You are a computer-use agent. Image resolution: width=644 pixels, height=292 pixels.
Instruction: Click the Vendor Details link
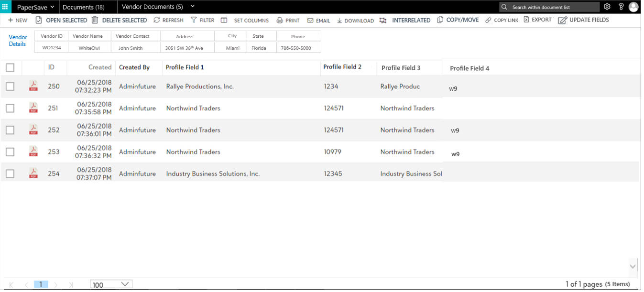(18, 41)
